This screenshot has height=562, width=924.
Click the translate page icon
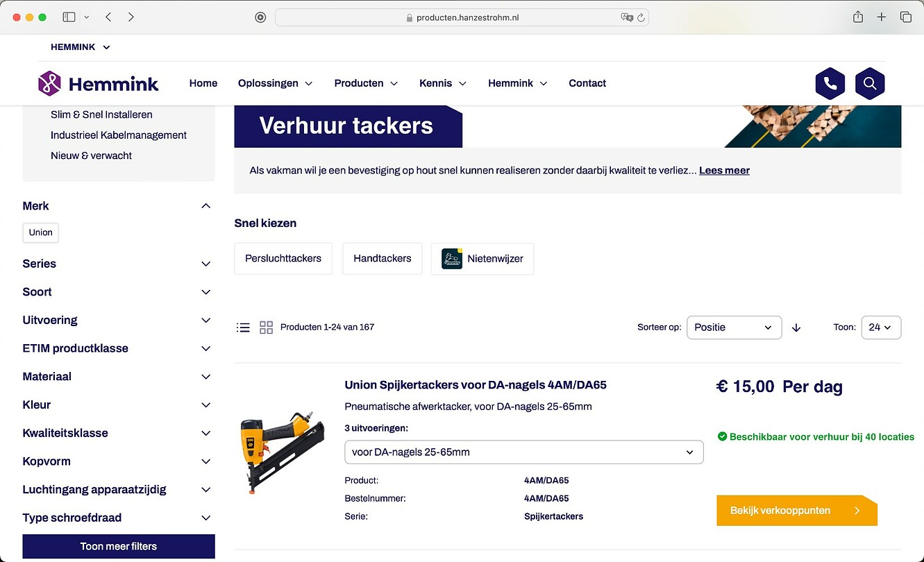[627, 17]
